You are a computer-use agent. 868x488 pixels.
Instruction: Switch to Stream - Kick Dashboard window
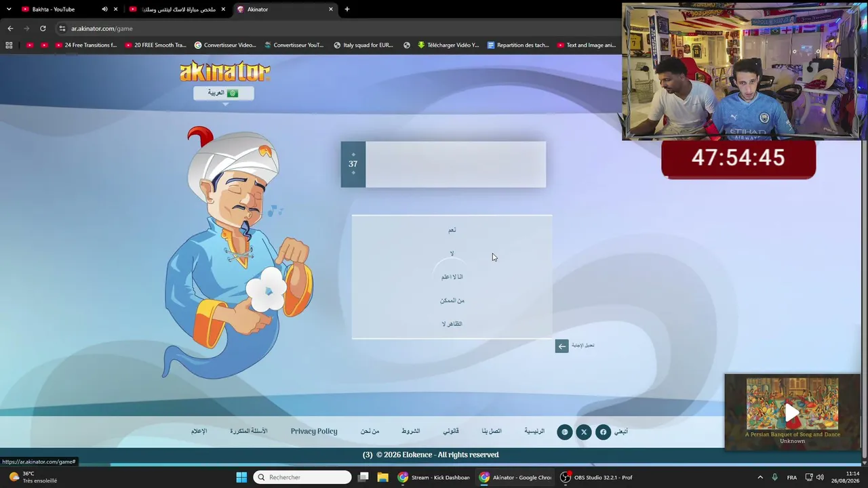point(434,477)
